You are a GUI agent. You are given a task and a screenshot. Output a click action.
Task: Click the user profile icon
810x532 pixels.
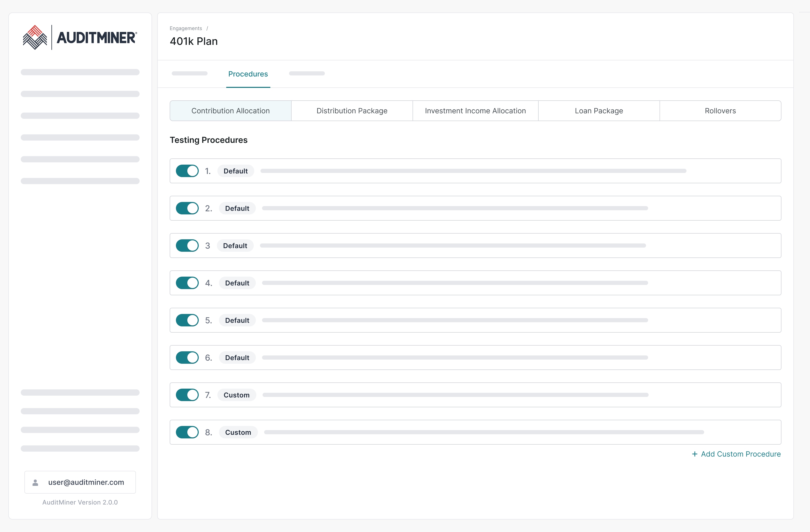35,482
